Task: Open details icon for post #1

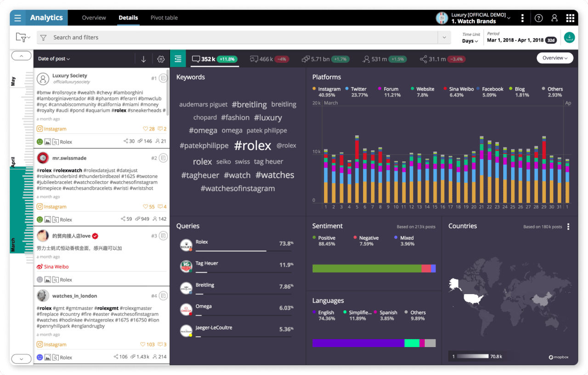Action: point(163,78)
